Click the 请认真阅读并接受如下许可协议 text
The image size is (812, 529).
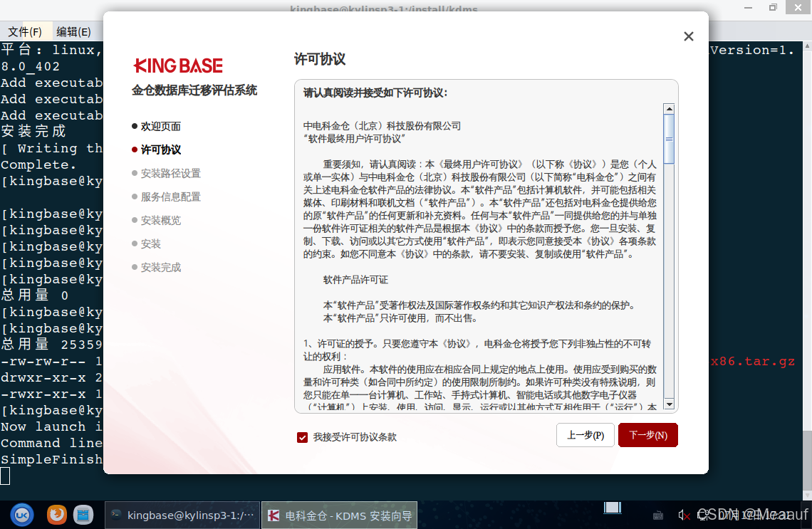click(x=375, y=93)
